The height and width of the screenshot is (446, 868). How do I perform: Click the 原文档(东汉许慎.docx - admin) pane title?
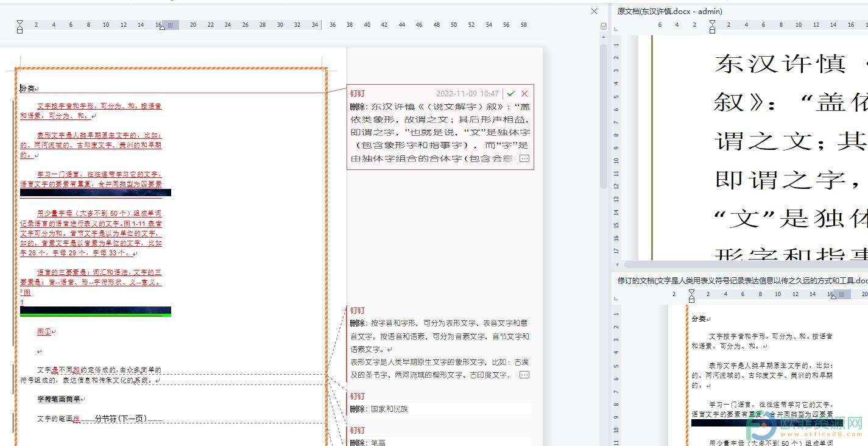670,11
